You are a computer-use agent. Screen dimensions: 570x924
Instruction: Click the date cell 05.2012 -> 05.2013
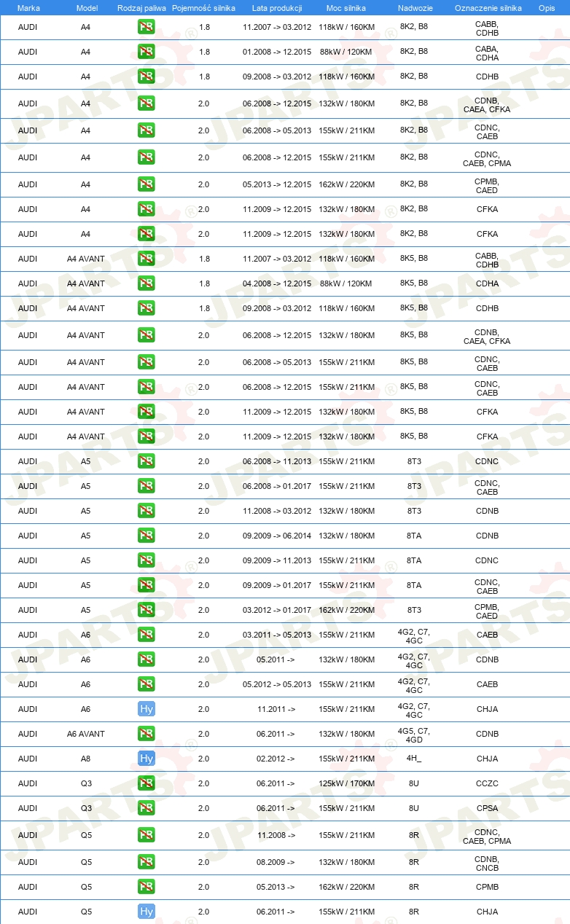pos(277,684)
